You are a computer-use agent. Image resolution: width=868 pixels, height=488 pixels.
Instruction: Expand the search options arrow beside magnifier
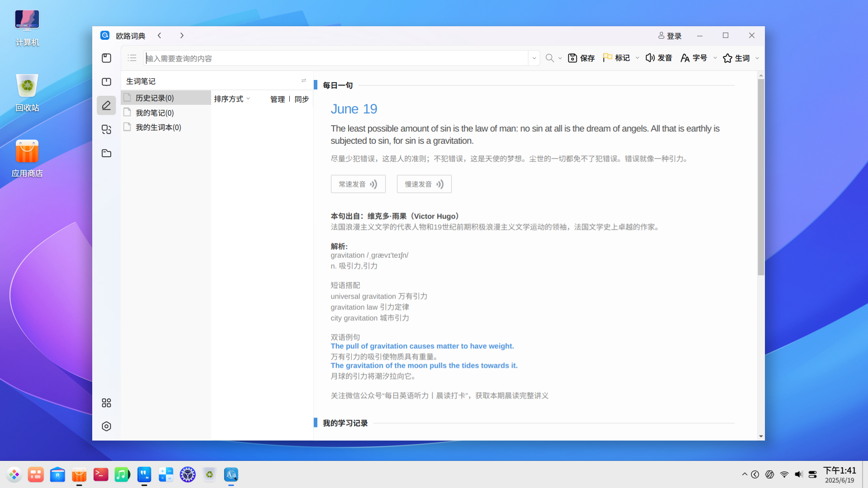tap(560, 58)
